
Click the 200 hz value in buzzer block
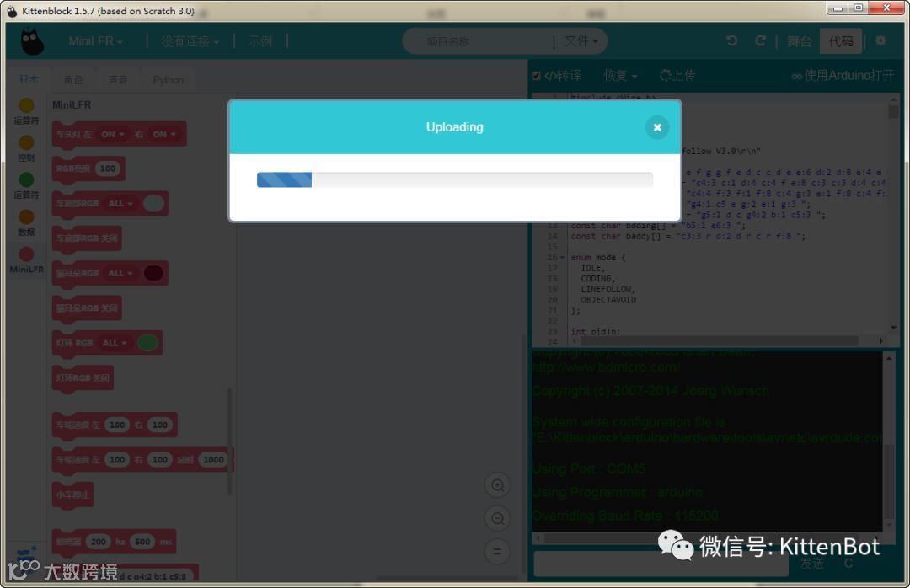[x=98, y=542]
